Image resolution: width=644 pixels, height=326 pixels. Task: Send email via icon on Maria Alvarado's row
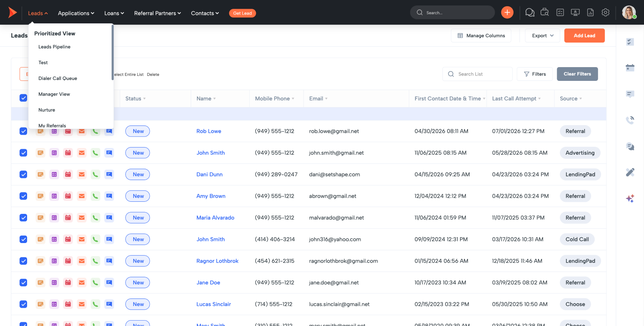click(82, 218)
